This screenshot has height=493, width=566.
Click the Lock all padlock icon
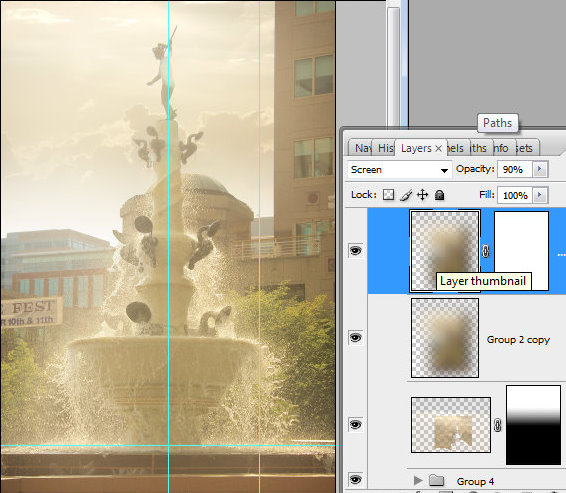point(439,195)
